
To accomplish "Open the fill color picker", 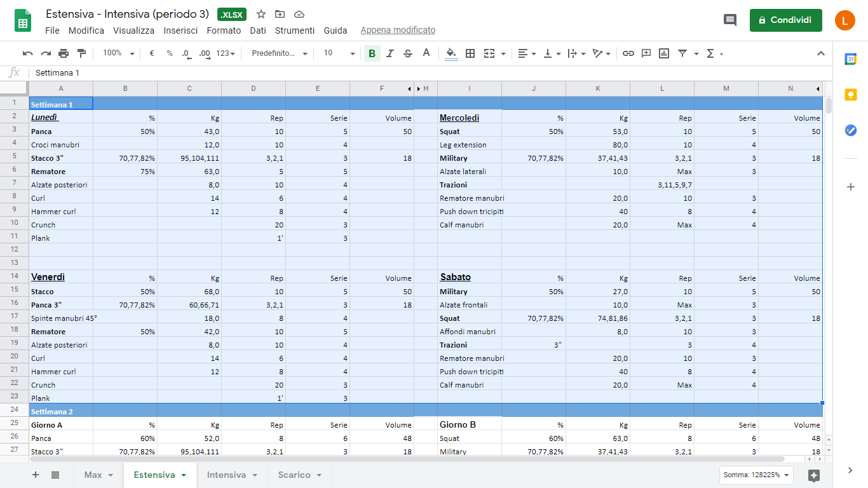I will click(451, 53).
